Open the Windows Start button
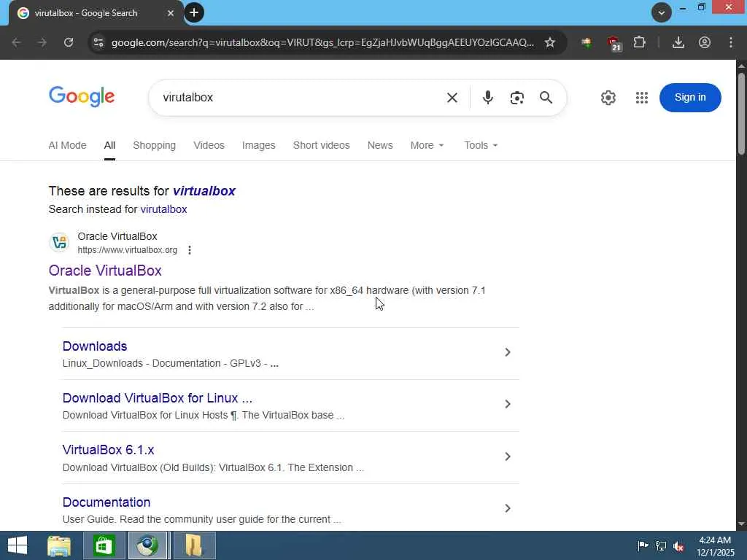747x560 pixels. (x=18, y=545)
